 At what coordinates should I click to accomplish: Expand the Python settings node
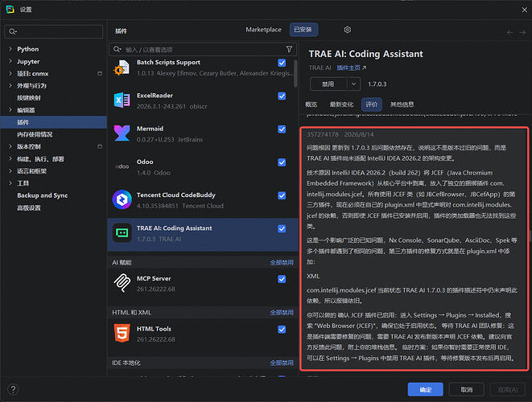click(x=10, y=49)
